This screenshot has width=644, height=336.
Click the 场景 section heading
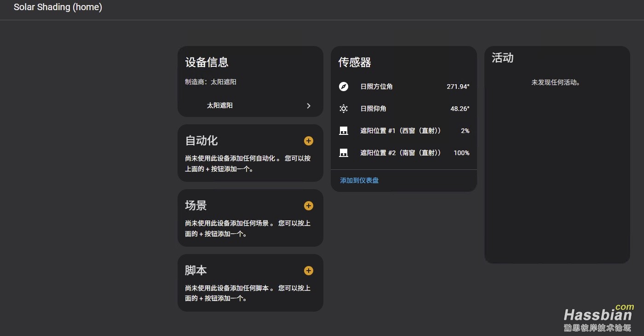(x=196, y=205)
